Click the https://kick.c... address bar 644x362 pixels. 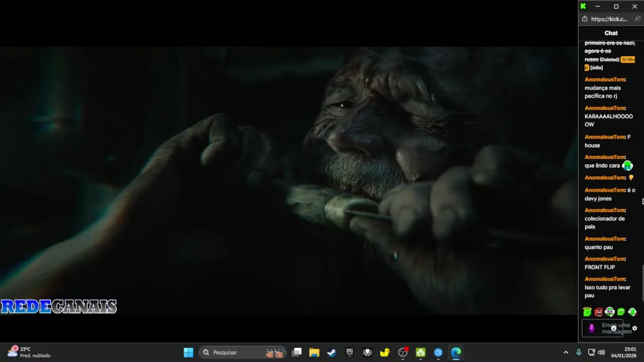click(609, 19)
